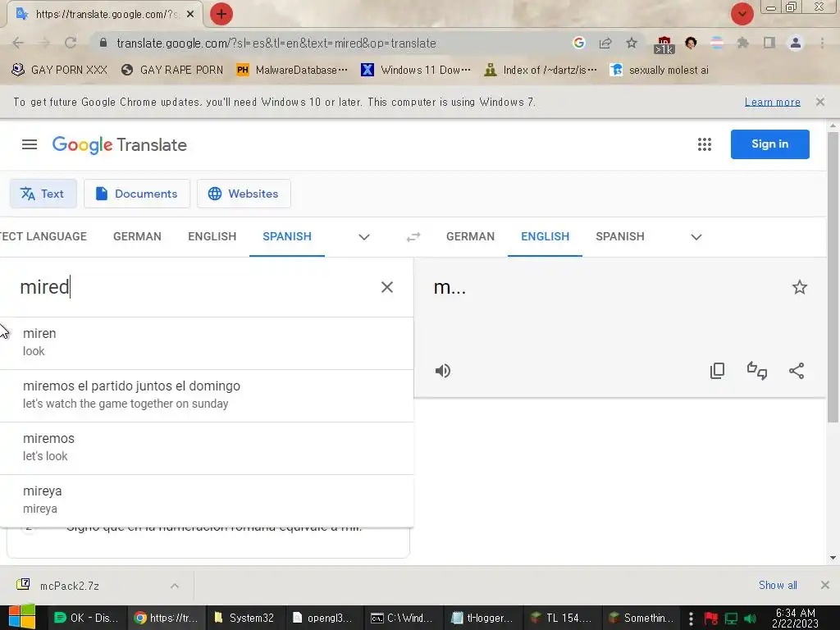Open the Chrome profile icon
The width and height of the screenshot is (840, 630).
click(x=796, y=43)
